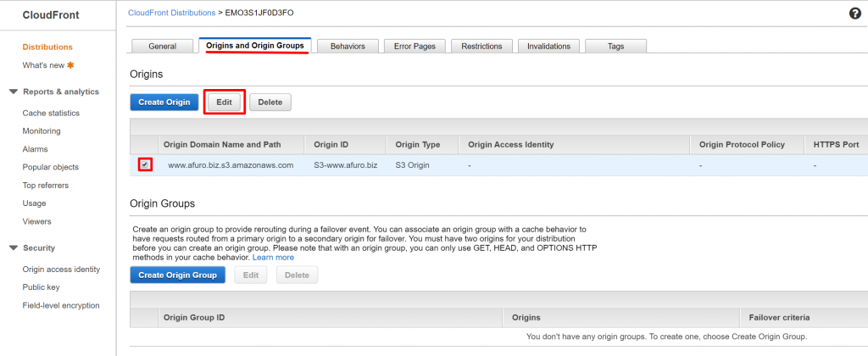The width and height of the screenshot is (868, 356).
Task: Switch to the General tab
Action: 162,46
